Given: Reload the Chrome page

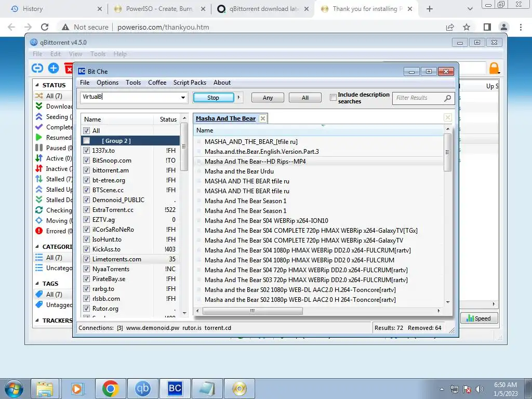Looking at the screenshot, I should click(45, 27).
